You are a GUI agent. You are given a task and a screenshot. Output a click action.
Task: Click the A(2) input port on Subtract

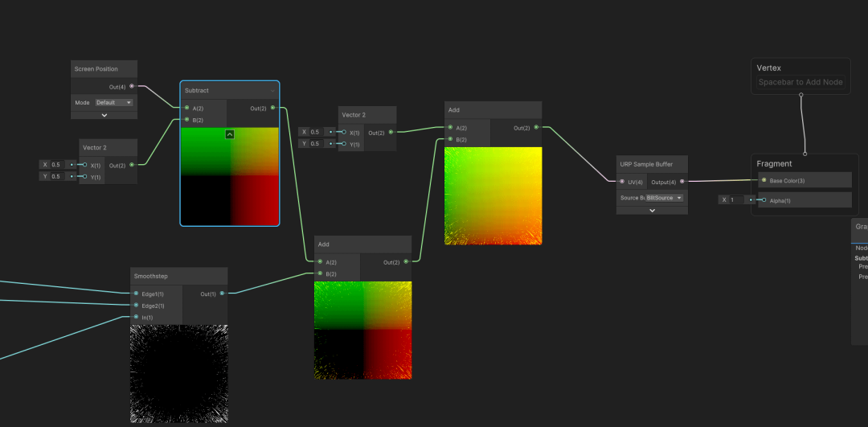(186, 108)
